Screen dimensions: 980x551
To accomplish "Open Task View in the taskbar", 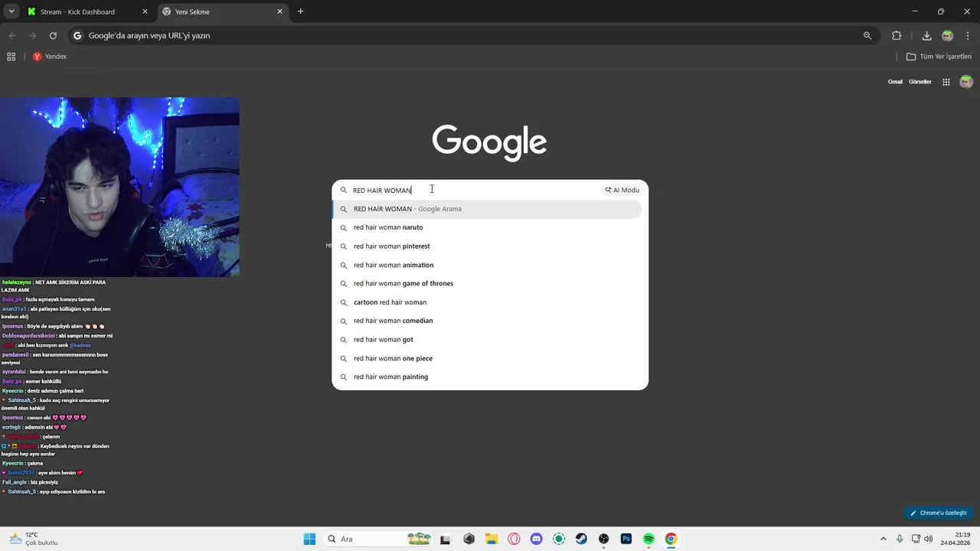I will coord(446,539).
